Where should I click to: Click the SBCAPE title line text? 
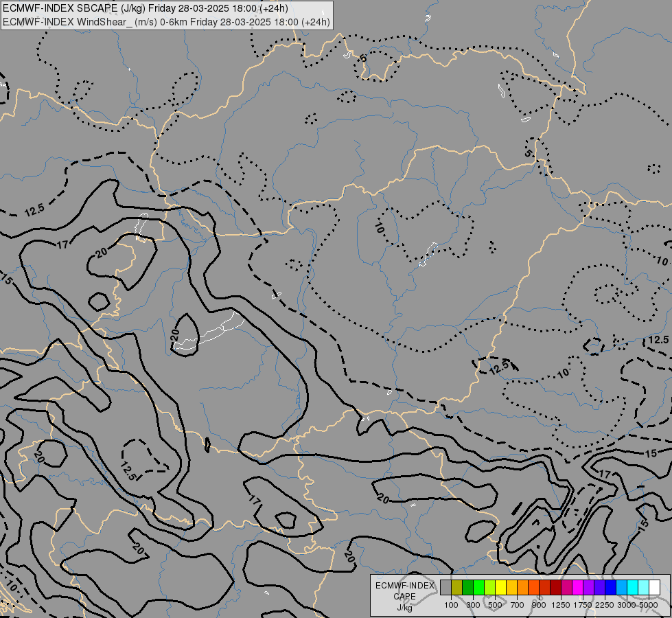pos(146,8)
